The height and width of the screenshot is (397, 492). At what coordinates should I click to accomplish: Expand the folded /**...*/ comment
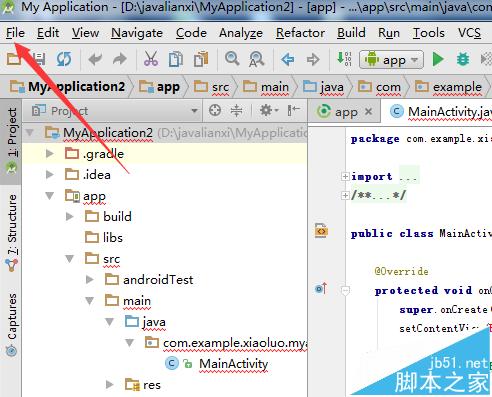point(345,195)
